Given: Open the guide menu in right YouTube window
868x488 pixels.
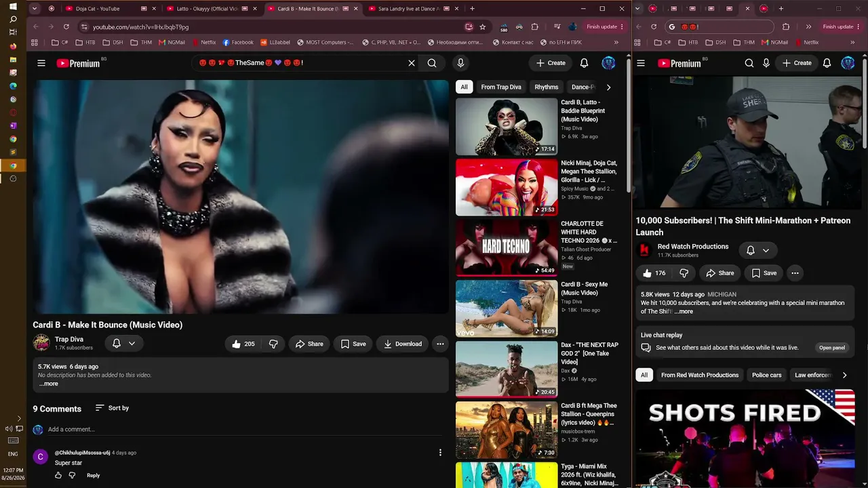Looking at the screenshot, I should [x=641, y=63].
